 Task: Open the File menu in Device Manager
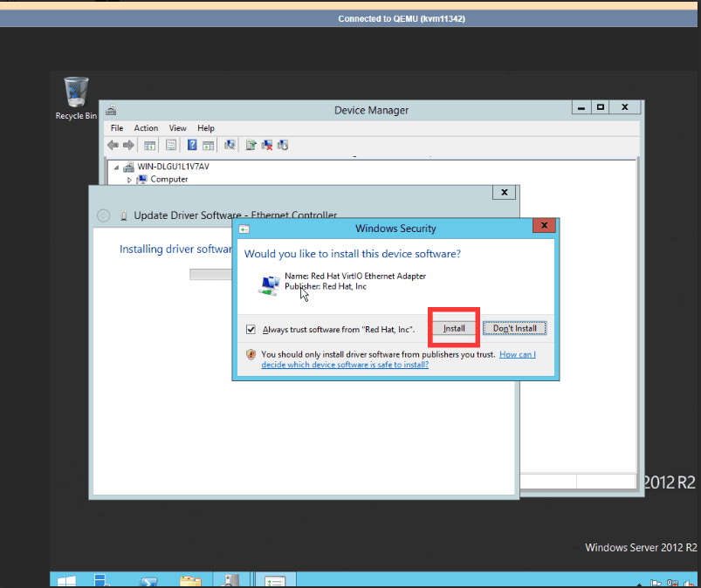coord(117,128)
